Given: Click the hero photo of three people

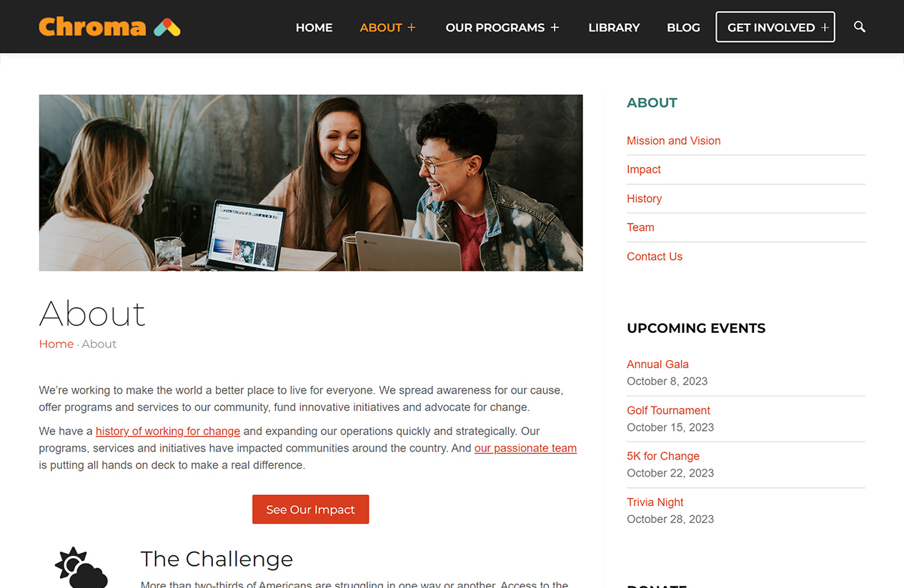Looking at the screenshot, I should pyautogui.click(x=311, y=183).
